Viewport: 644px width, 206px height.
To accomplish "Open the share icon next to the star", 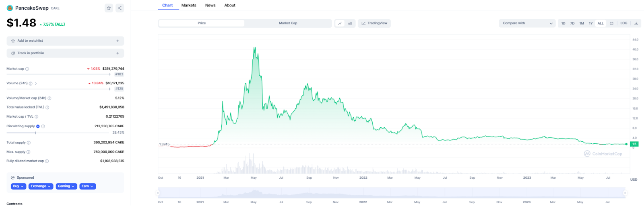I will click(x=120, y=8).
